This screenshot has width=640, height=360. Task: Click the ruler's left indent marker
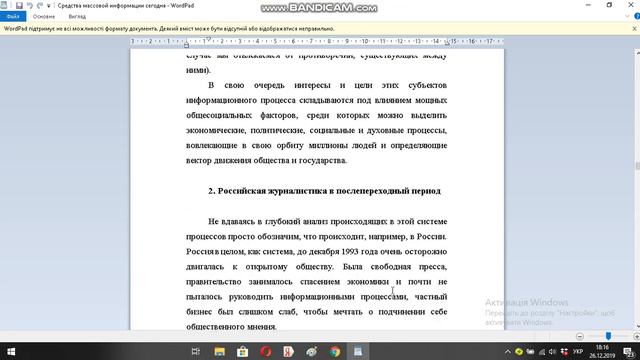click(187, 44)
